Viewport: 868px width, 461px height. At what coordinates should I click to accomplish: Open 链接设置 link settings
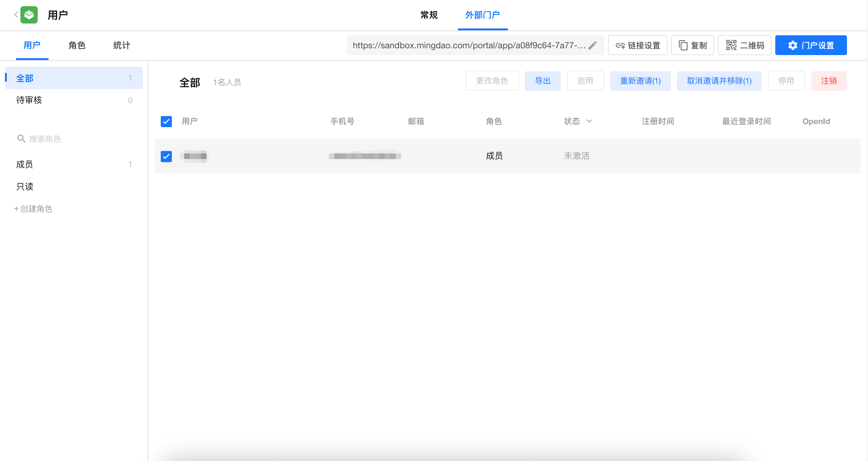tap(637, 45)
